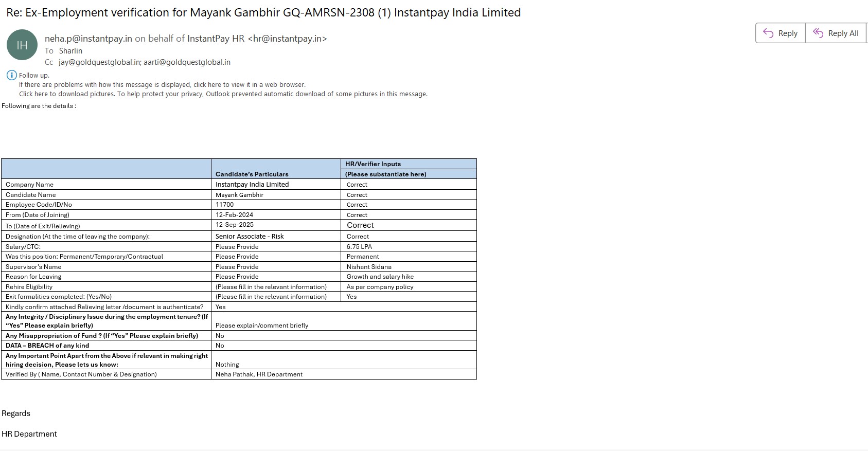The height and width of the screenshot is (451, 868).
Task: Click the 'Candidate Name' row label
Action: (x=31, y=195)
